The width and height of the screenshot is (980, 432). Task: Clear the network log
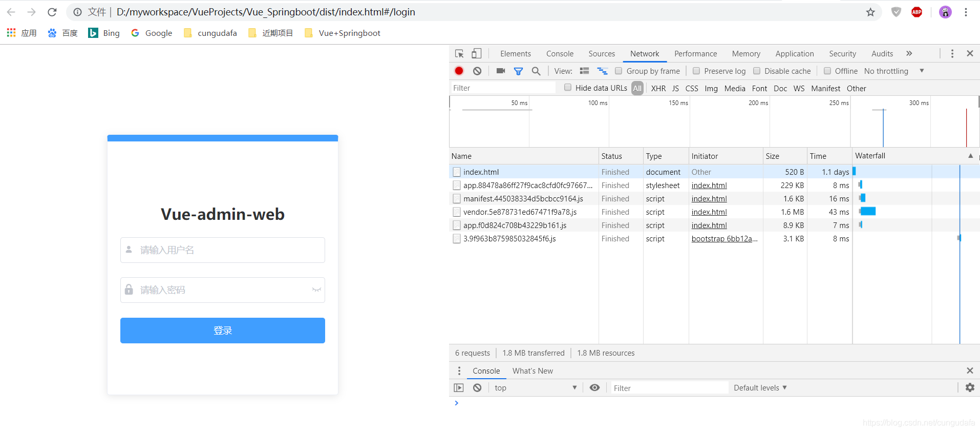(477, 71)
